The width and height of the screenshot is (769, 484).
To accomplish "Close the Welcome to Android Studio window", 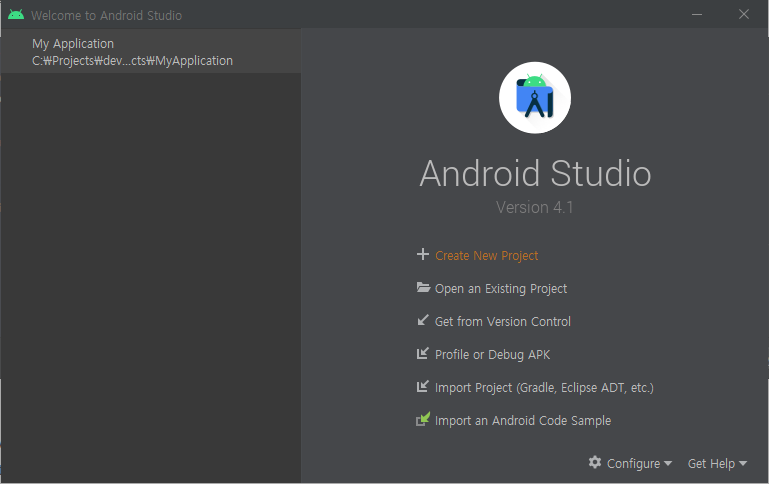I will pos(744,15).
